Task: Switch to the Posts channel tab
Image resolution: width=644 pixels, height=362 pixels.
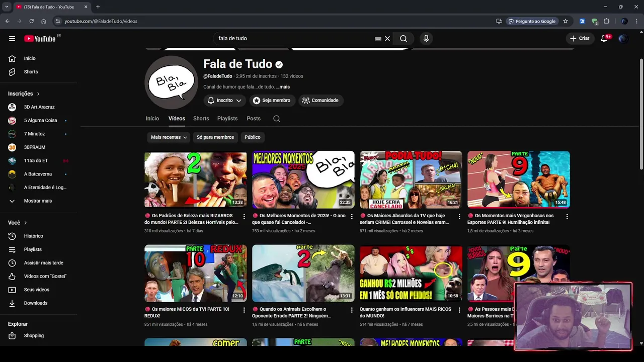Action: tap(254, 119)
